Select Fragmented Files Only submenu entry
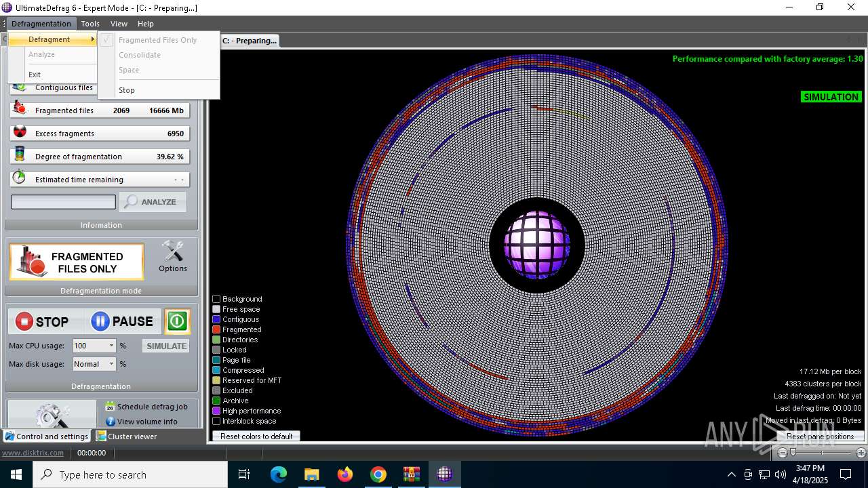Viewport: 868px width, 488px height. (x=159, y=40)
